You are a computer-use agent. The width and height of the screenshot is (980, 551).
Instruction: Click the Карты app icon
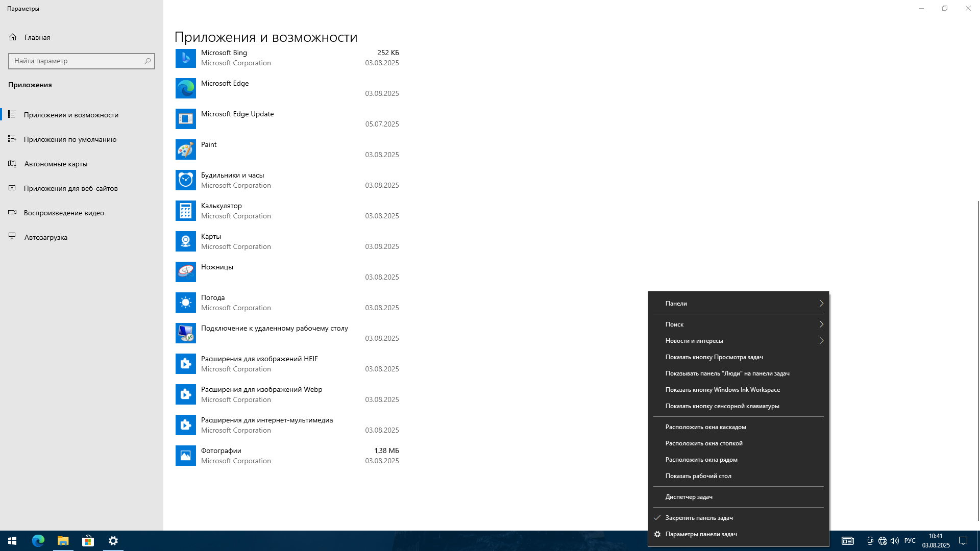[x=186, y=241]
